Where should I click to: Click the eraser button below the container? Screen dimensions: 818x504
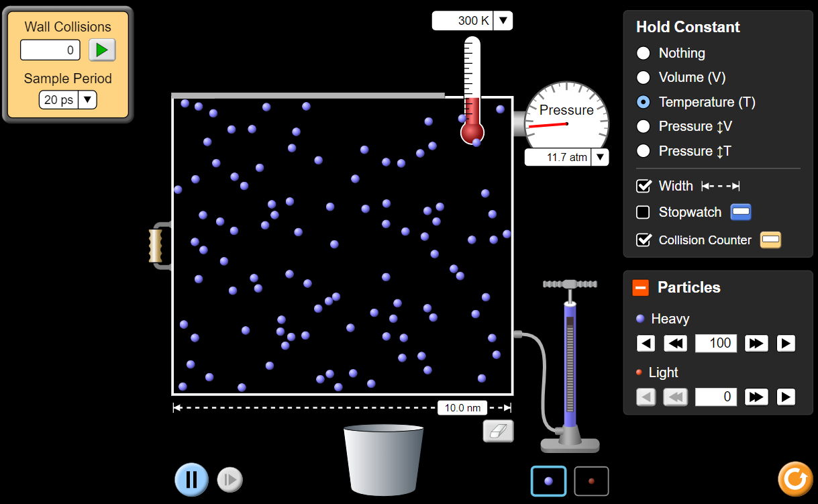click(498, 431)
